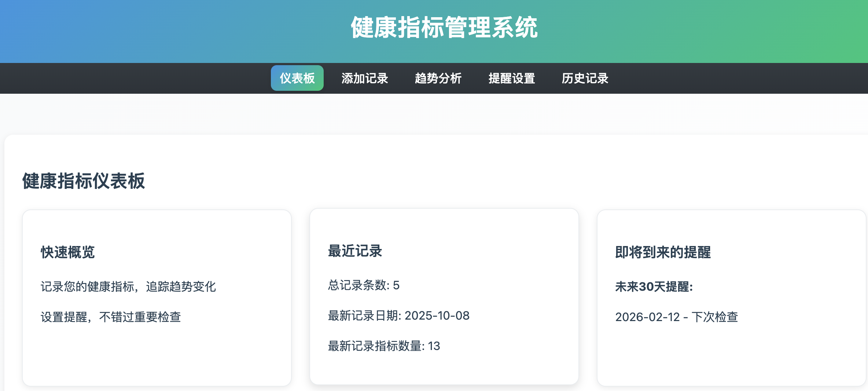Image resolution: width=868 pixels, height=391 pixels.
Task: Click the 总记录条数 line
Action: click(x=363, y=285)
